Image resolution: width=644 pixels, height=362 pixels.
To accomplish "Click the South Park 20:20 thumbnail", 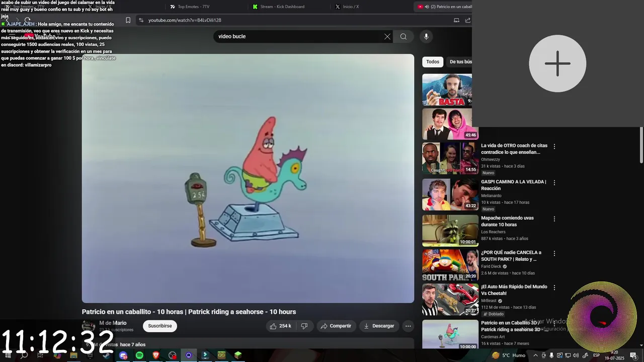I will pyautogui.click(x=450, y=265).
